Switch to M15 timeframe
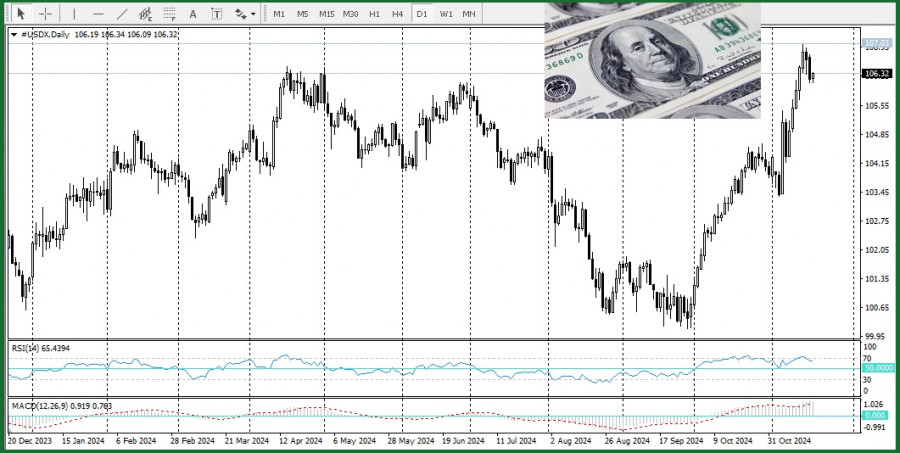 (327, 13)
